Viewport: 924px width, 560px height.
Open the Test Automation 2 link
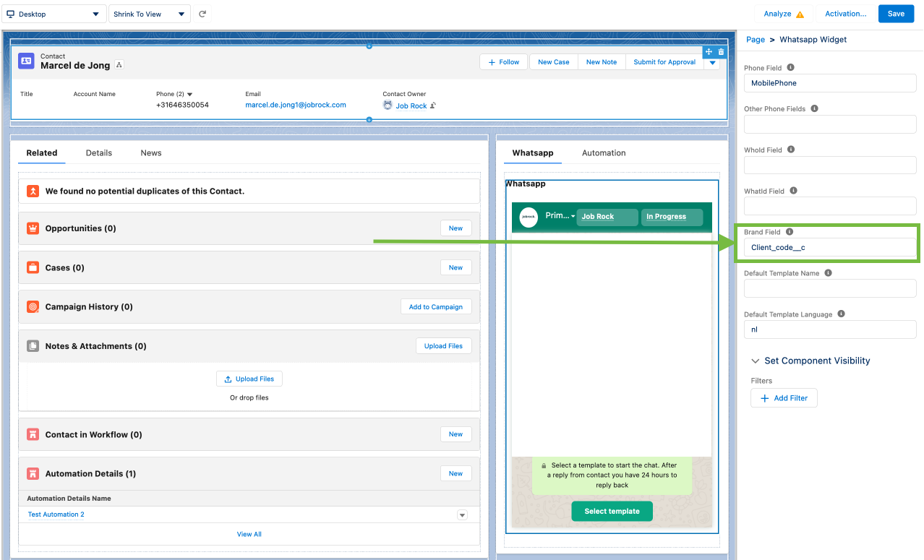(x=56, y=514)
